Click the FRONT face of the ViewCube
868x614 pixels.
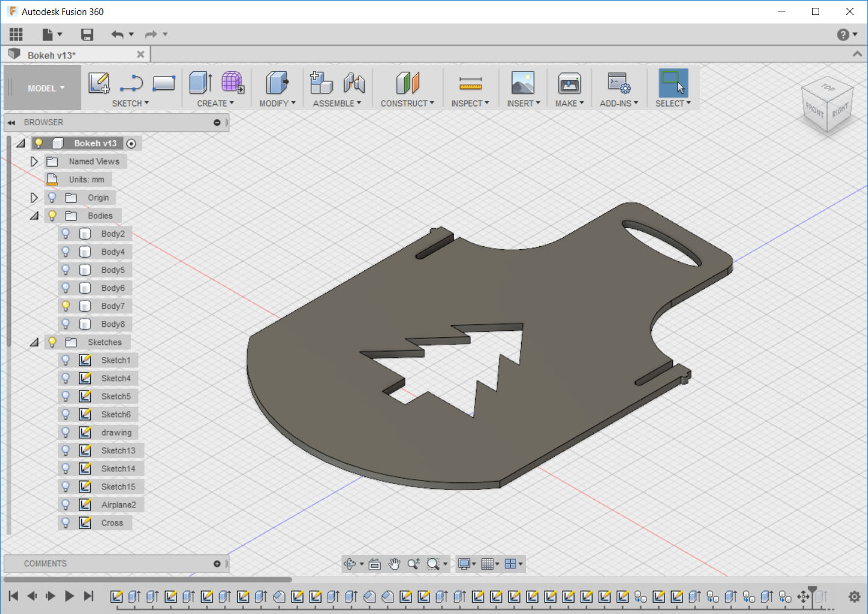click(x=814, y=109)
